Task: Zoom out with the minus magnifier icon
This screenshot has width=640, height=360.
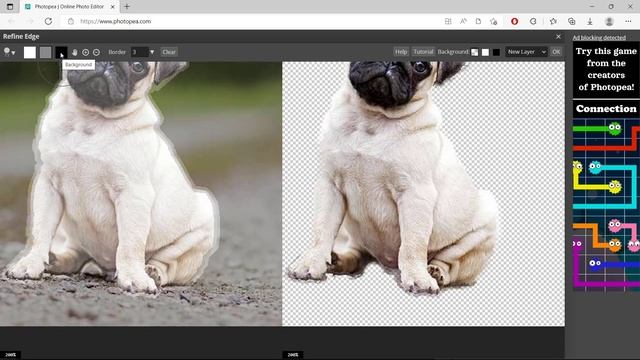Action: click(96, 52)
